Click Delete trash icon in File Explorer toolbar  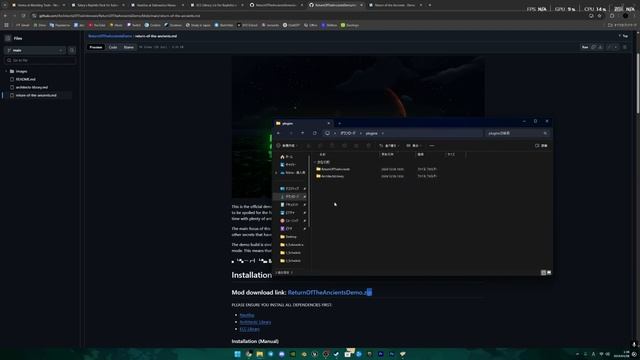click(x=369, y=146)
